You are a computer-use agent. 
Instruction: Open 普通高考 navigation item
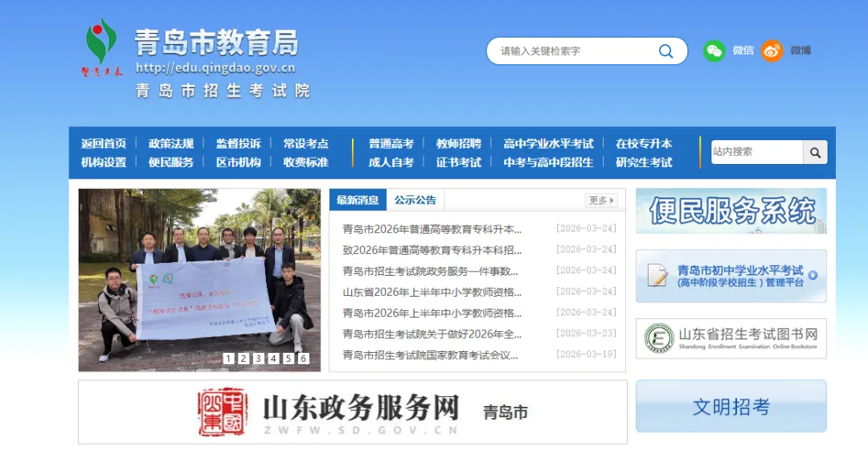(391, 143)
